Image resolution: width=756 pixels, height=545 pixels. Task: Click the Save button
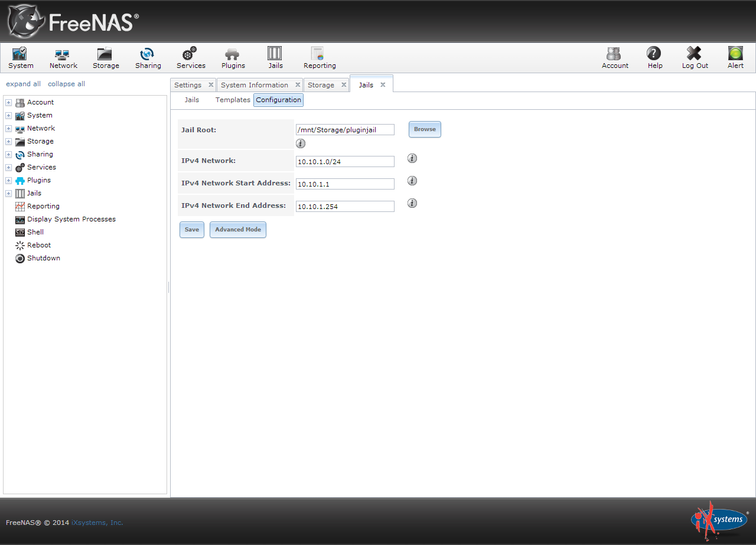(x=191, y=230)
